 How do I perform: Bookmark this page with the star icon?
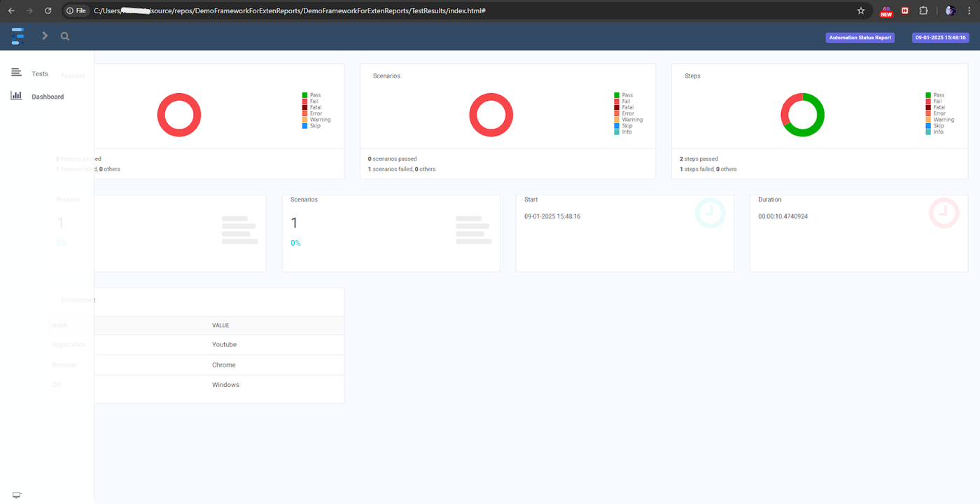tap(861, 10)
